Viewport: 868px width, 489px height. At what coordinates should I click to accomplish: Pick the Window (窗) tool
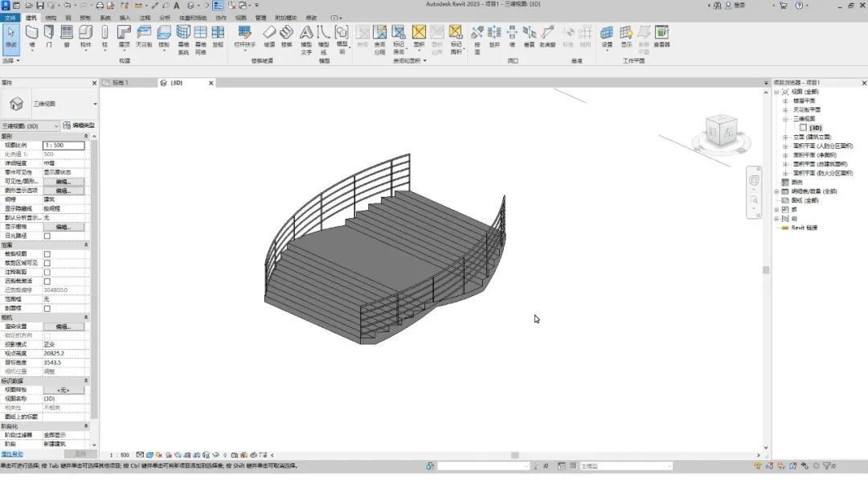coord(67,36)
